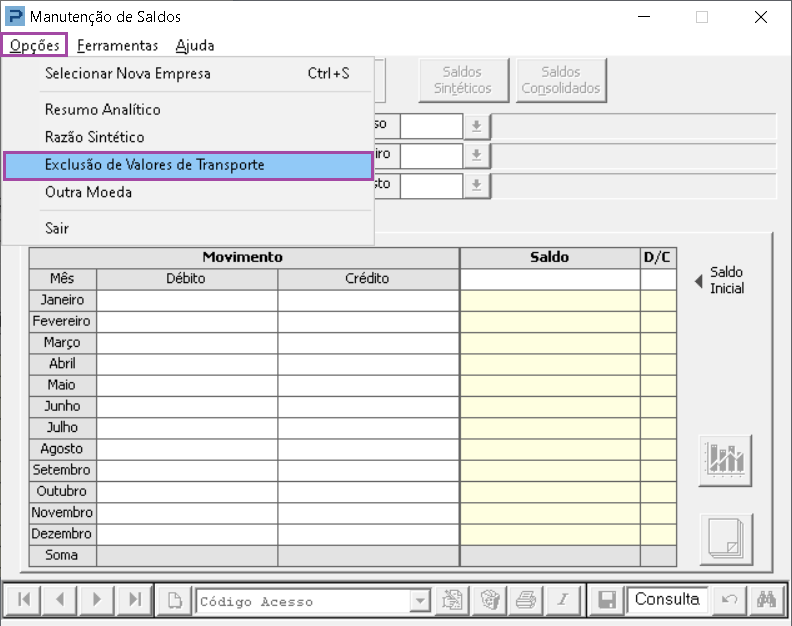This screenshot has width=792, height=626.
Task: Go to the previous record arrow
Action: tap(60, 600)
